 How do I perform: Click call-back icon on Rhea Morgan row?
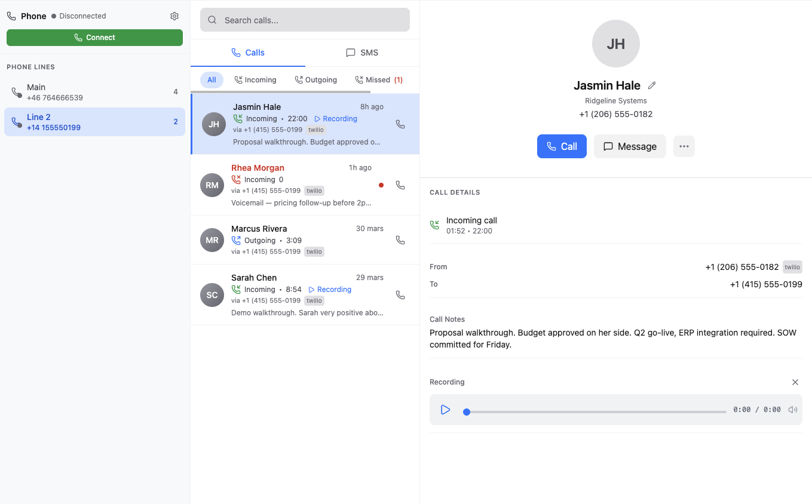tap(400, 185)
